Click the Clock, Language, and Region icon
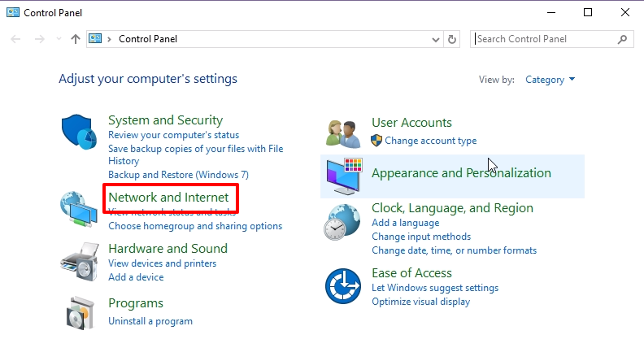 point(342,222)
